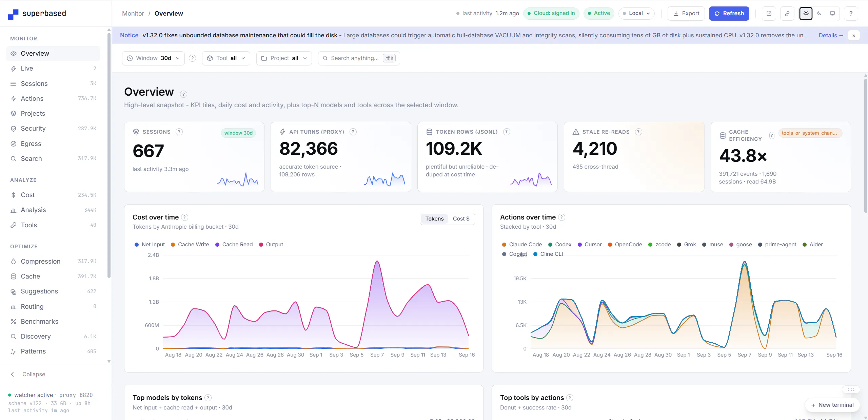Open the Local environment dropdown

click(x=636, y=13)
